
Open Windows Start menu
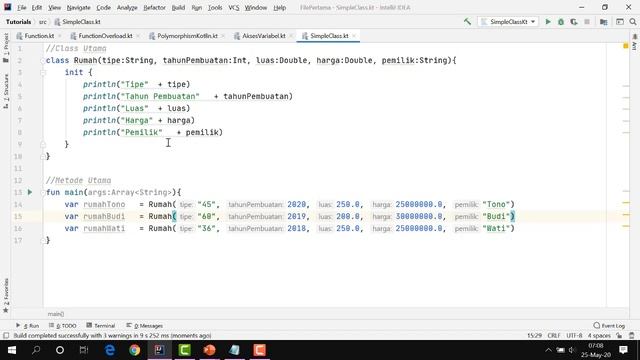pos(12,350)
